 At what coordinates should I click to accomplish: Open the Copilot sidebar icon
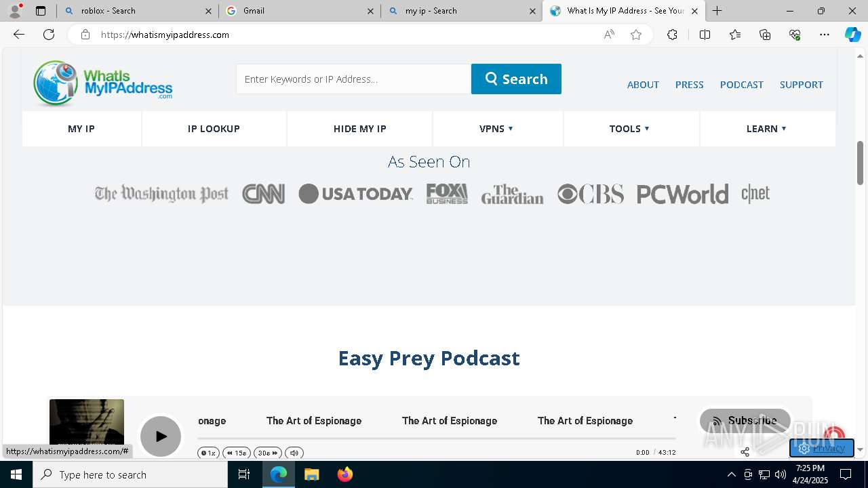(852, 35)
